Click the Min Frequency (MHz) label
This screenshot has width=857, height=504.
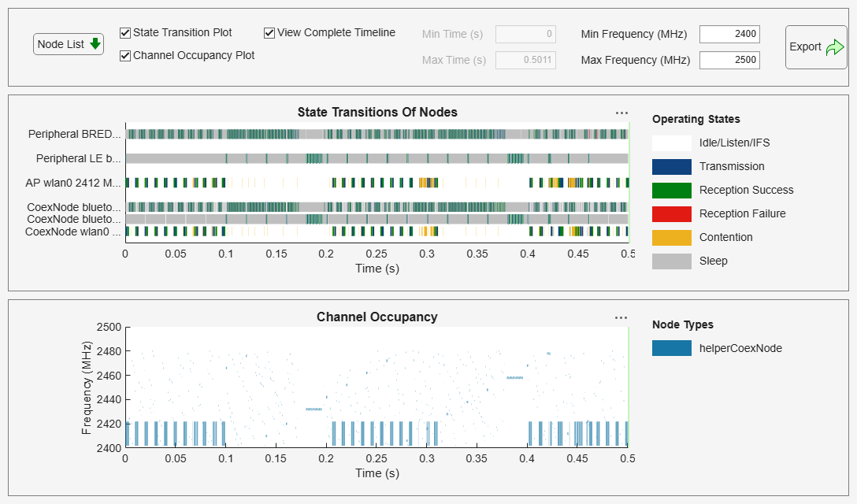click(634, 34)
